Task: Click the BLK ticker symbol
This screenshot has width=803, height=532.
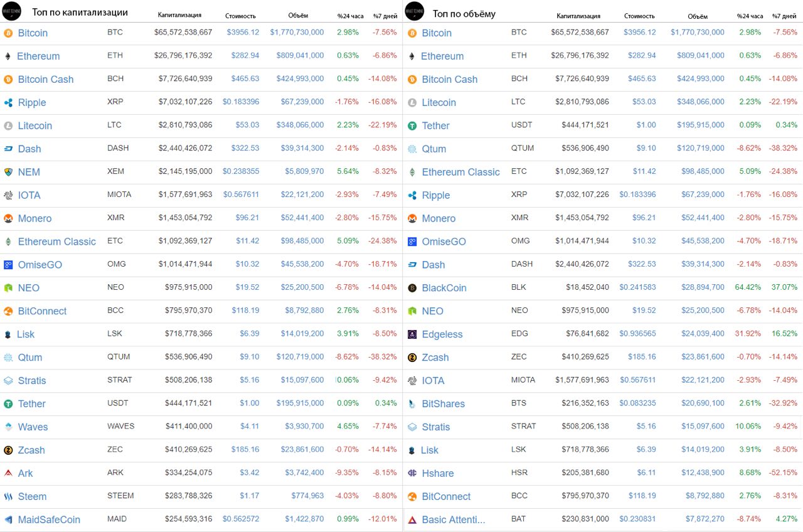Action: coord(519,287)
